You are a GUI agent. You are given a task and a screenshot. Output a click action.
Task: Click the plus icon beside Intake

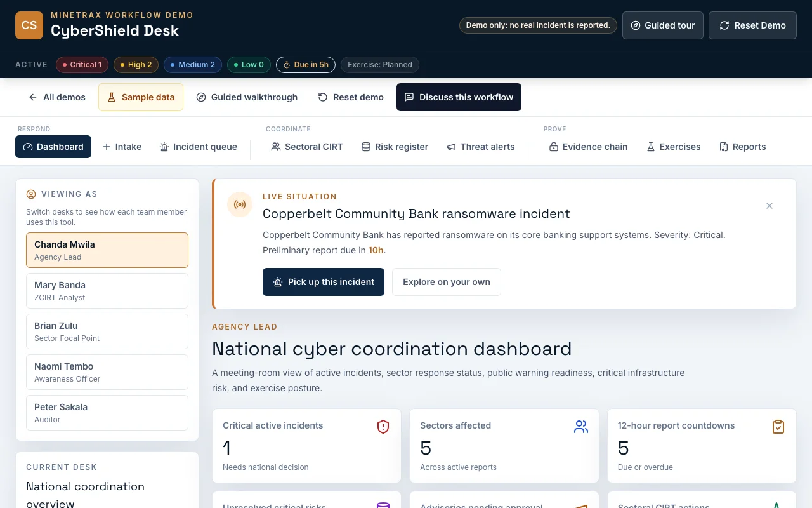(x=107, y=147)
